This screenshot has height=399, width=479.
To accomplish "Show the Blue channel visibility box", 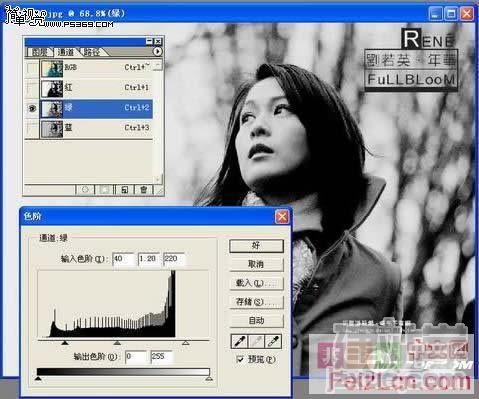I will [32, 128].
